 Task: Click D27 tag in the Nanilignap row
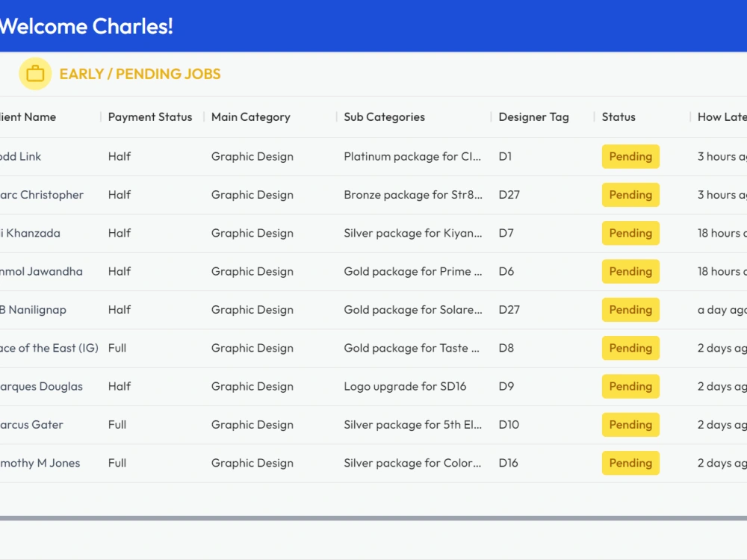(x=509, y=310)
